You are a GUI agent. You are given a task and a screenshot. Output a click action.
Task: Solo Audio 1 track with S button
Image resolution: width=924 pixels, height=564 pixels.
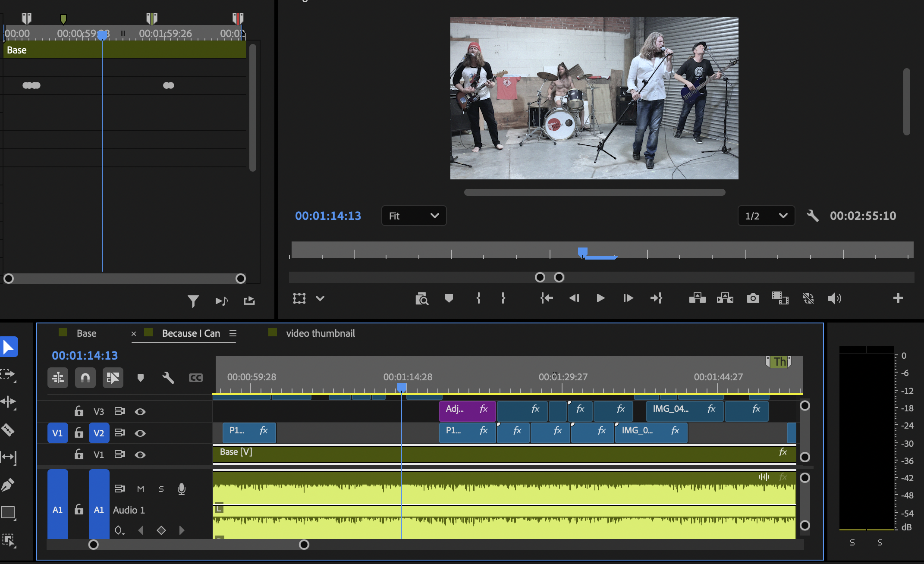click(x=161, y=489)
